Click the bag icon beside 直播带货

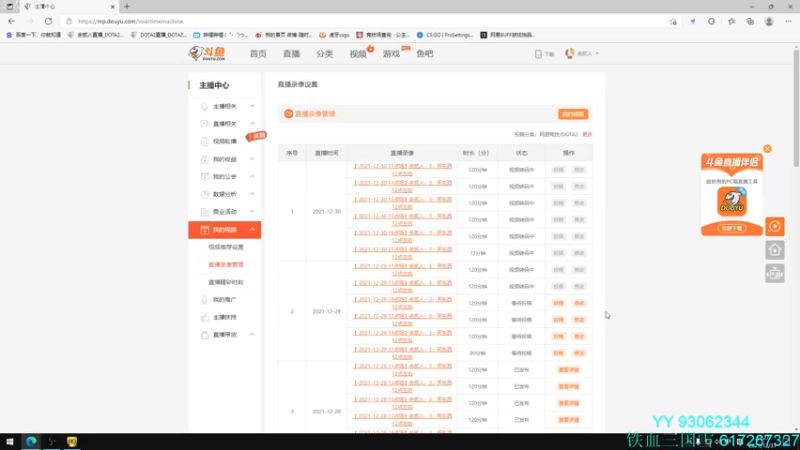(x=205, y=335)
